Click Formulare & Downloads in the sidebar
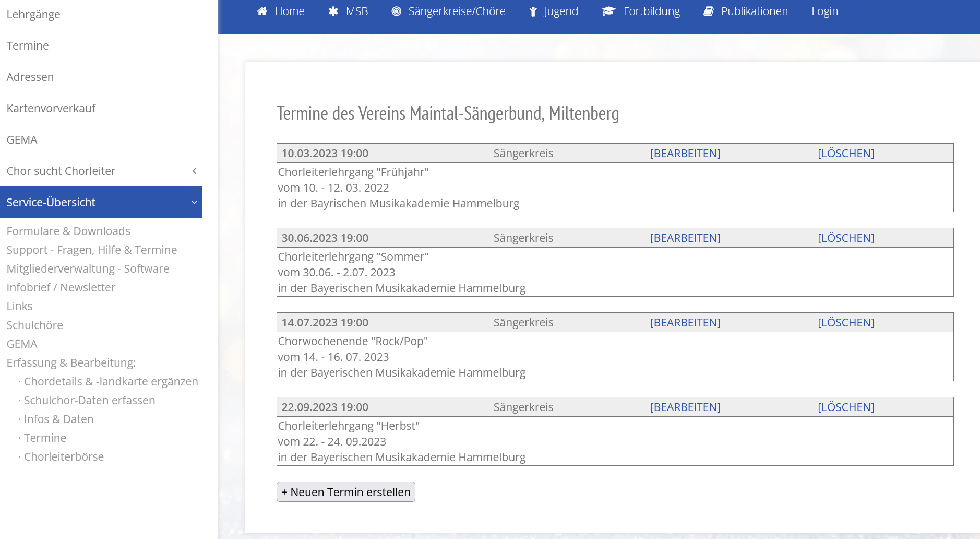The image size is (980, 539). point(68,230)
